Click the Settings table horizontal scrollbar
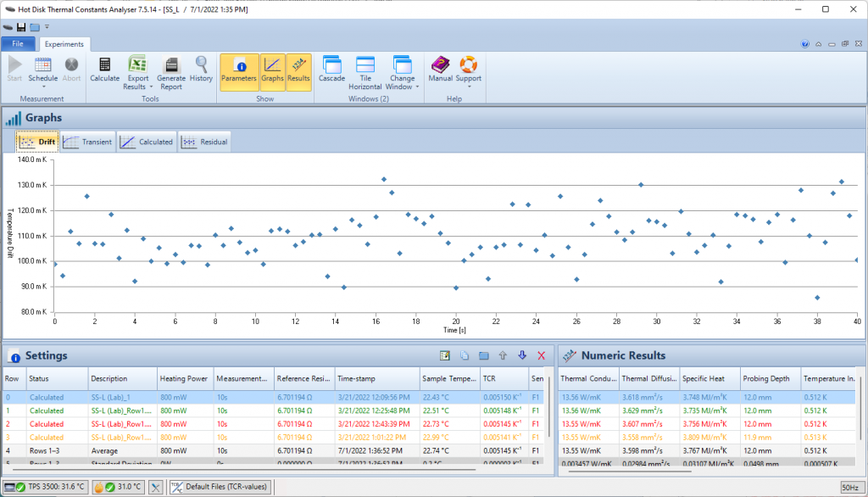This screenshot has height=497, width=868. [243, 470]
